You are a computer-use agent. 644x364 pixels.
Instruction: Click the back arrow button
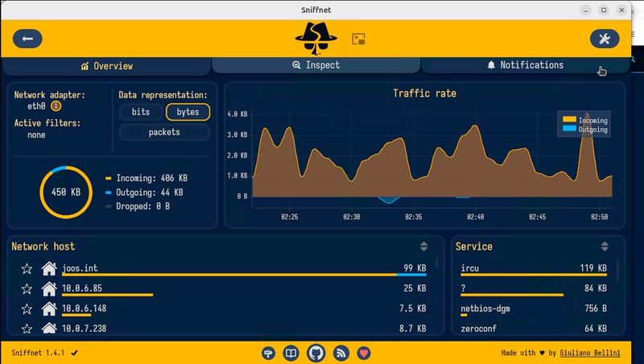(27, 39)
